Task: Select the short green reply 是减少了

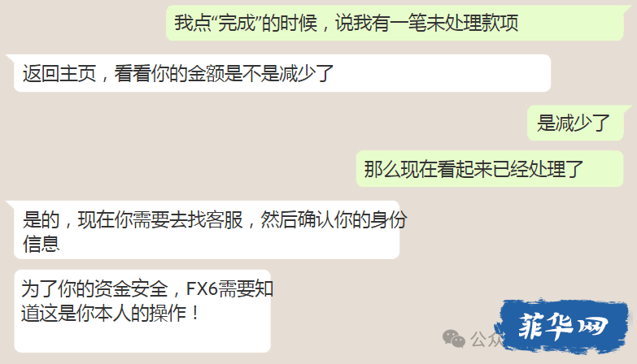Action: coord(575,123)
